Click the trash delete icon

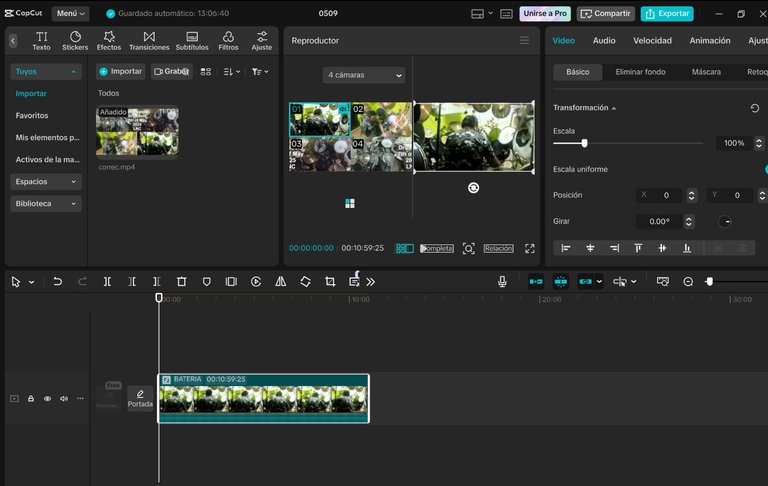(182, 282)
